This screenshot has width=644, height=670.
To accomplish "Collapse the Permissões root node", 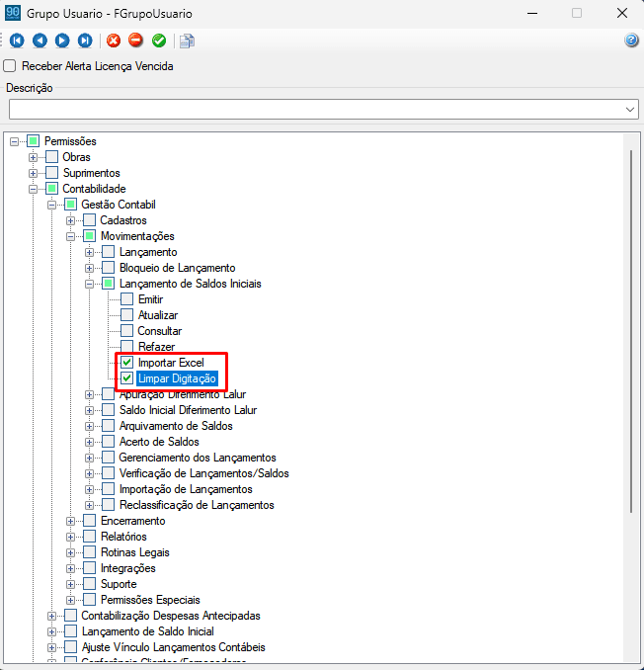I will click(x=15, y=141).
